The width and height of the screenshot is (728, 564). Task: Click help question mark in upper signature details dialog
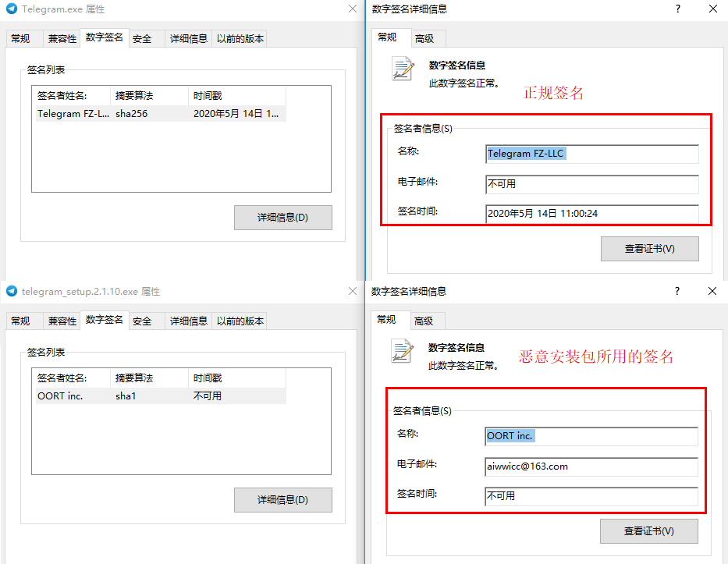click(x=678, y=9)
